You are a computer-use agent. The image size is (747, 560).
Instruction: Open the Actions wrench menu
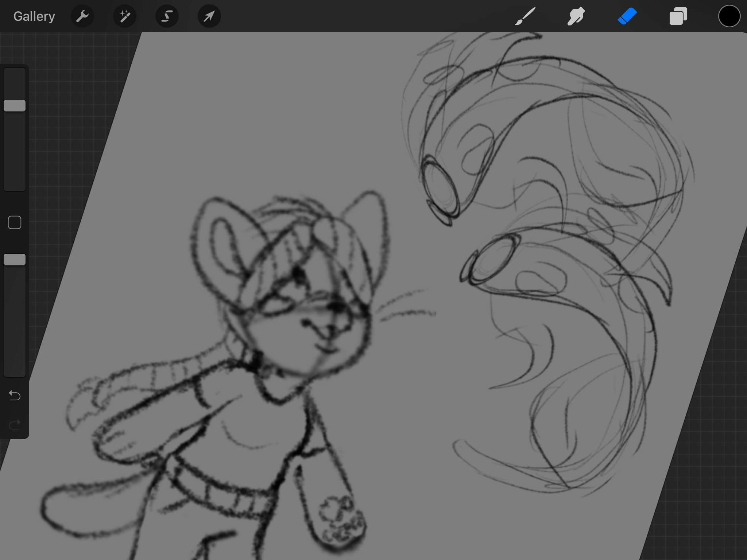click(82, 16)
